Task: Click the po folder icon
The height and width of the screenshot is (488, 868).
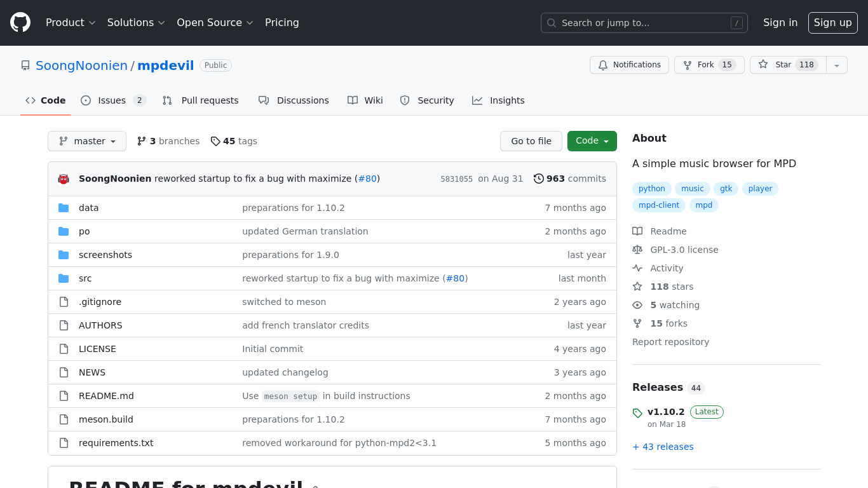Action: pos(64,231)
